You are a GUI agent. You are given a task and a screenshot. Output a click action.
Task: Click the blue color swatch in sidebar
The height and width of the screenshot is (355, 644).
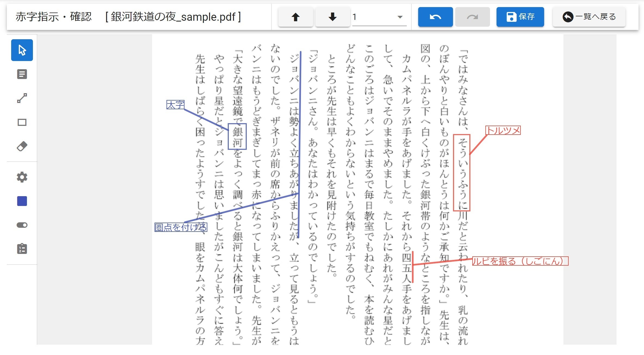(22, 201)
